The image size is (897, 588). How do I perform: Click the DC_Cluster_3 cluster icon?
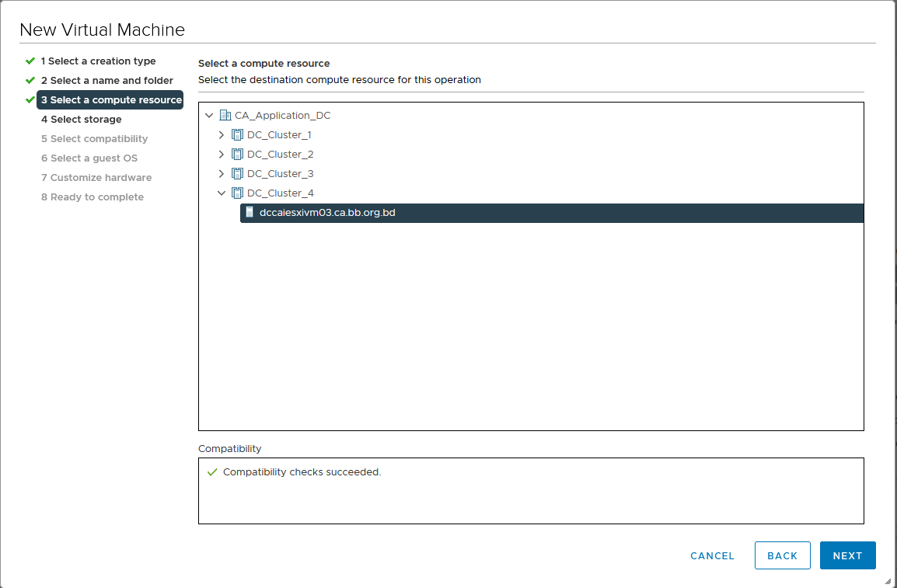coord(237,174)
